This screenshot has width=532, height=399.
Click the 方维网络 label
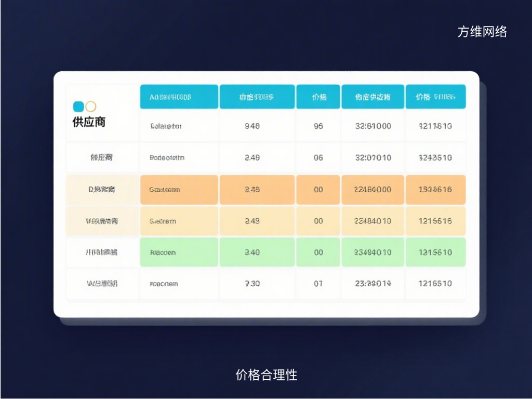[482, 32]
